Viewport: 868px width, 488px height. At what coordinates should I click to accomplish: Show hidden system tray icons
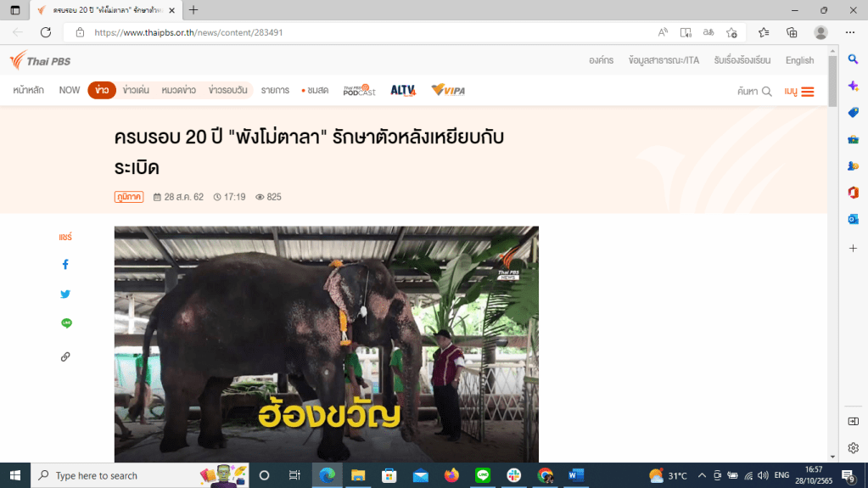[x=702, y=475]
